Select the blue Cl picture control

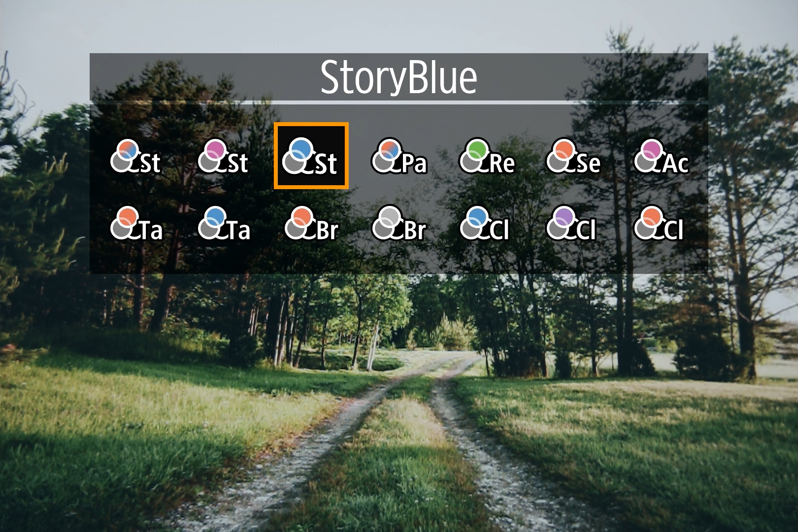485,224
